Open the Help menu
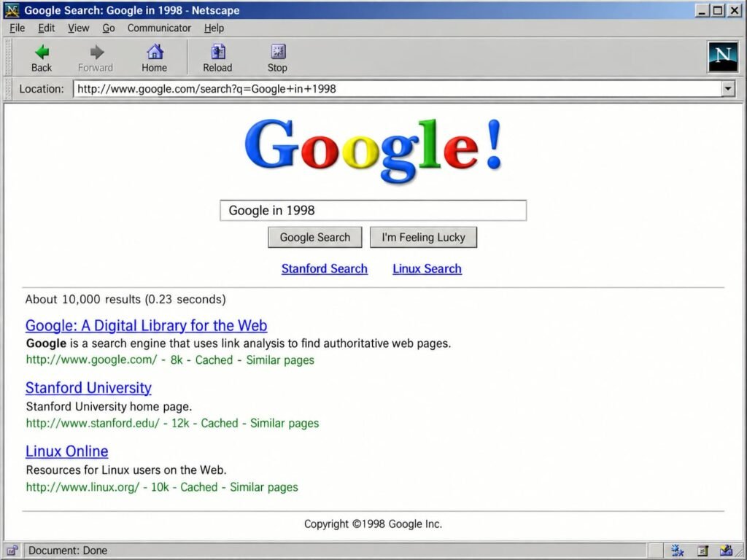This screenshot has height=560, width=747. (x=214, y=28)
